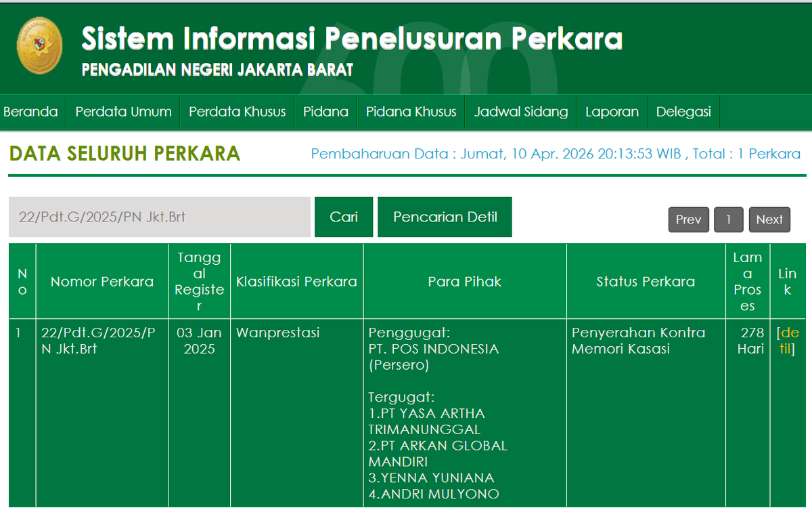
Task: Click PT. POS INDONESIA (Persero) plaintiff
Action: pos(433,357)
